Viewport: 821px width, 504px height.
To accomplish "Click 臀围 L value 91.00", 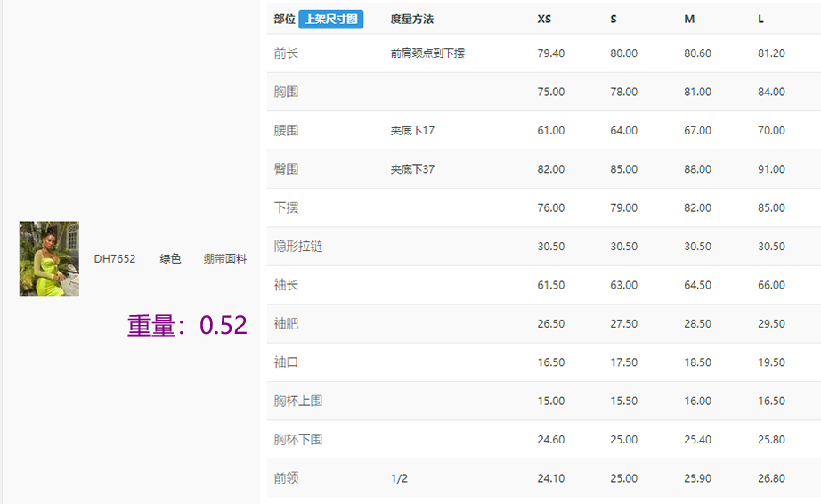I will click(771, 169).
